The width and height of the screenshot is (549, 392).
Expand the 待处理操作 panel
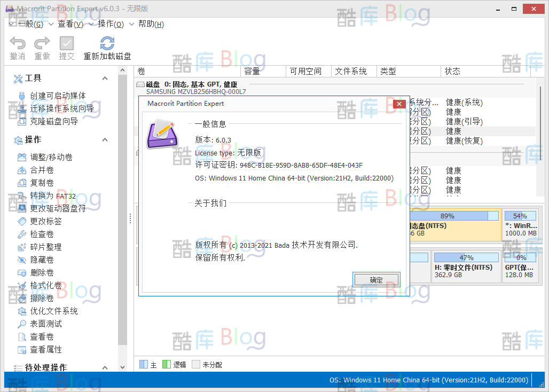pos(105,367)
